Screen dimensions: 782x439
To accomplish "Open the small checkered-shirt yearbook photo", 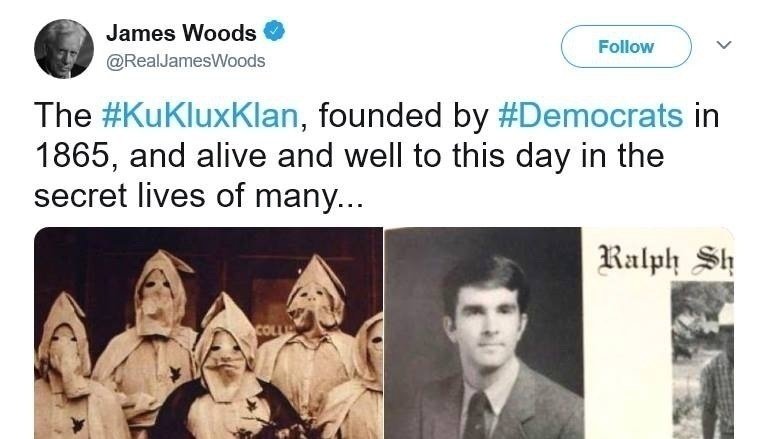I will [x=702, y=360].
